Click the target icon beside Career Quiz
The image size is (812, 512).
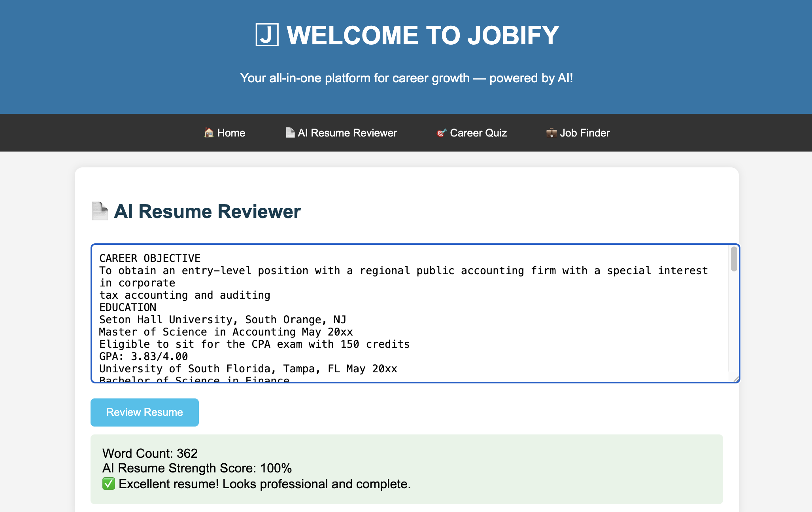click(441, 133)
